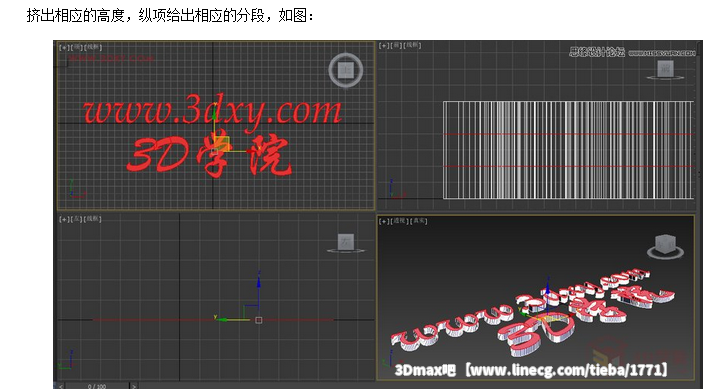Viewport: 707px width, 389px height.
Task: Open the [+] menu of Left viewport
Action: pos(64,219)
